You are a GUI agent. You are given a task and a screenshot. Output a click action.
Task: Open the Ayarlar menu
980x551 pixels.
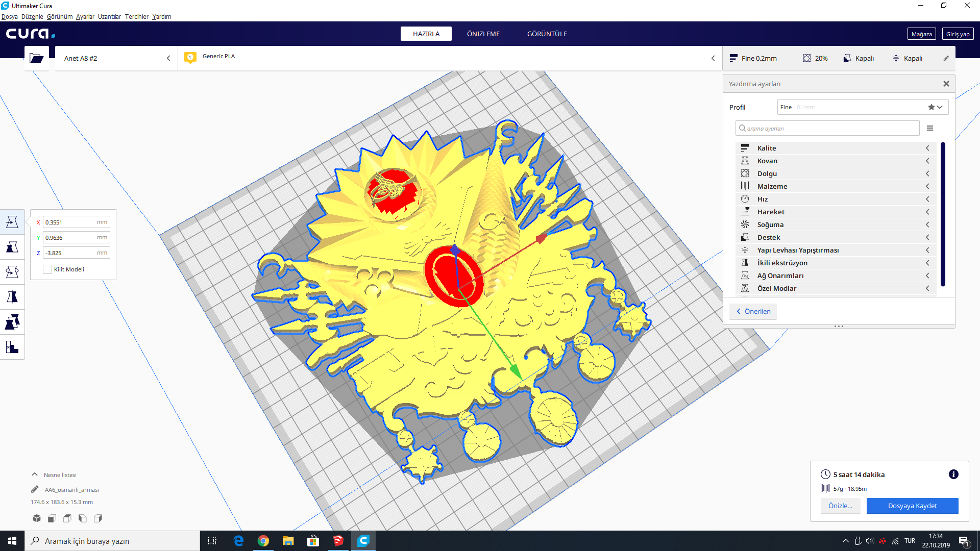(x=85, y=16)
